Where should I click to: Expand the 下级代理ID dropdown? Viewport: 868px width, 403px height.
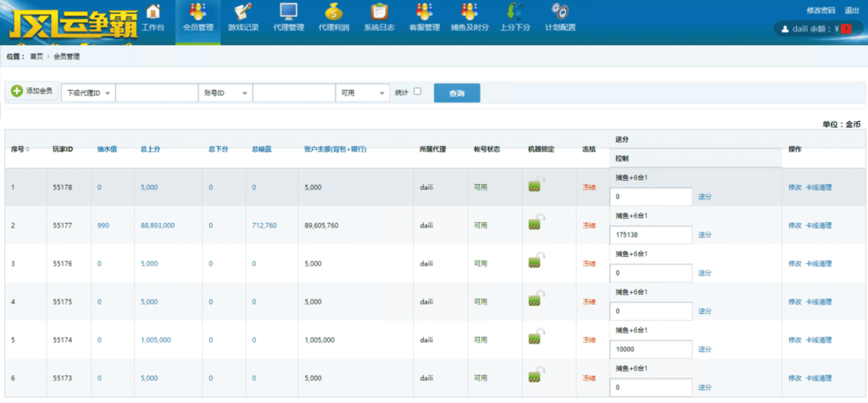pyautogui.click(x=88, y=92)
